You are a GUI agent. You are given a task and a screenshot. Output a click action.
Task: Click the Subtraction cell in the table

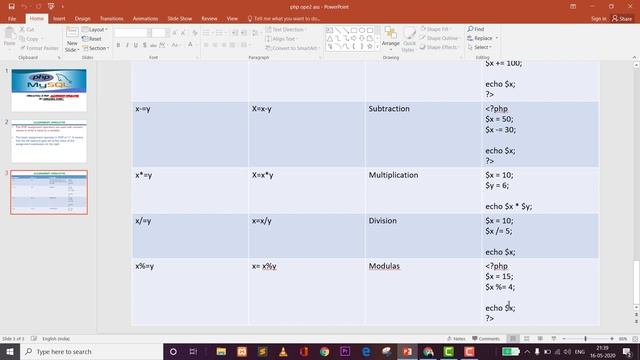point(423,134)
